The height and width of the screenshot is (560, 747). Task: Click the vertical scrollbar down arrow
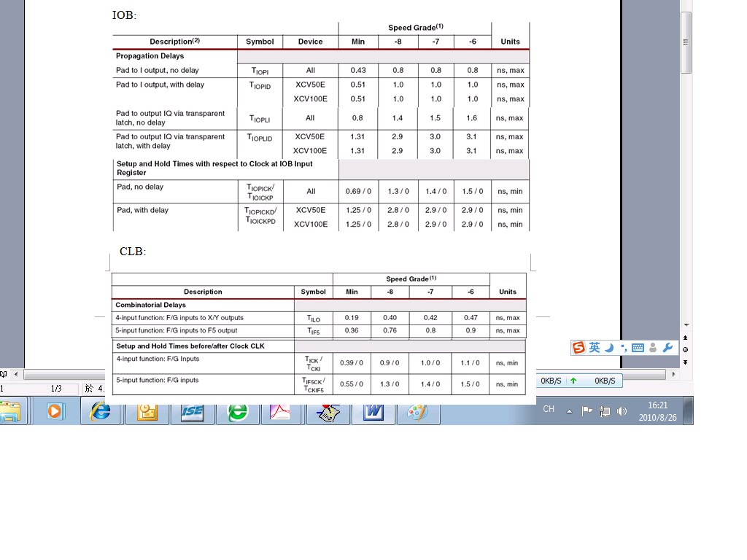[x=686, y=324]
